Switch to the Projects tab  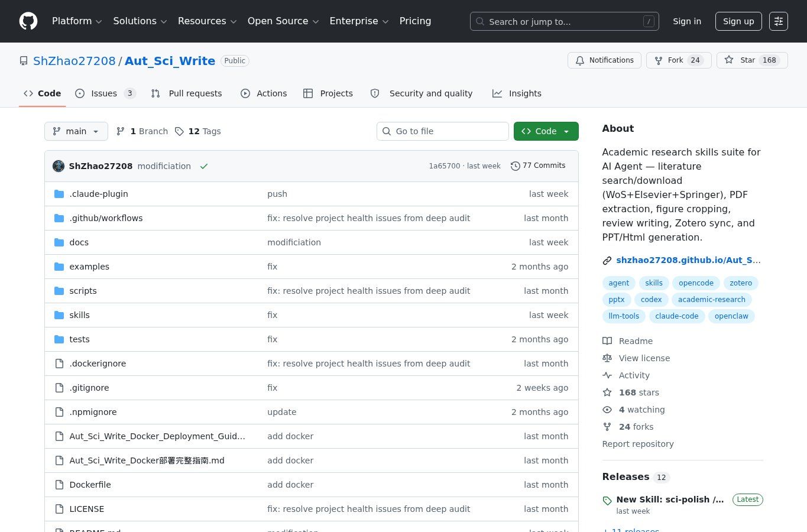(328, 93)
